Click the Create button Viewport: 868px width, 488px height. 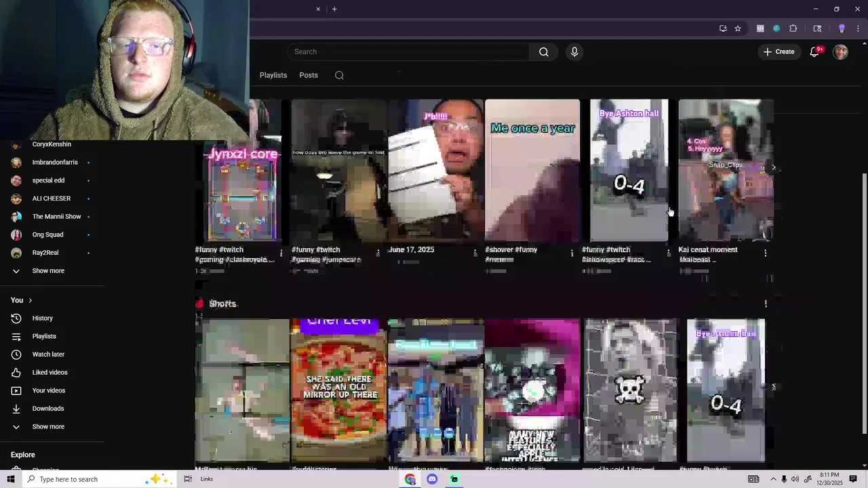pos(778,52)
